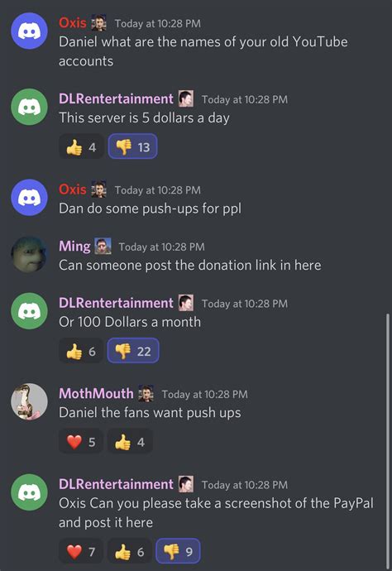Open the MothMouth username link
Viewport: 392px width, 571px height.
pos(96,394)
